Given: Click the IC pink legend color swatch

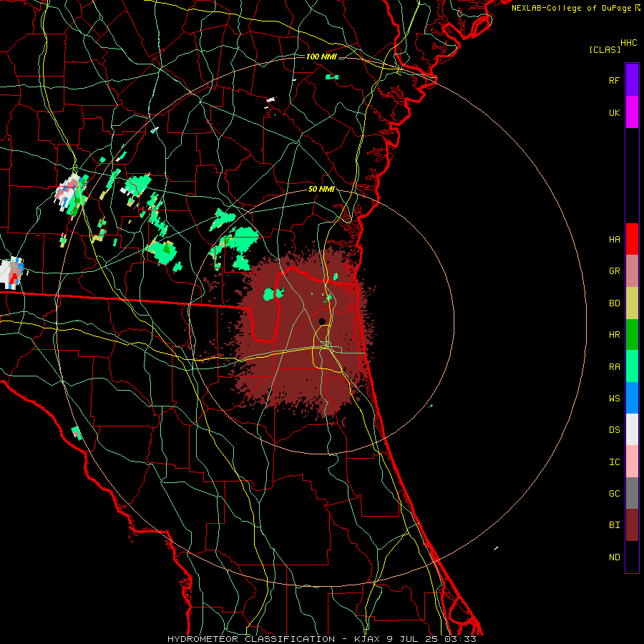Looking at the screenshot, I should point(632,462).
